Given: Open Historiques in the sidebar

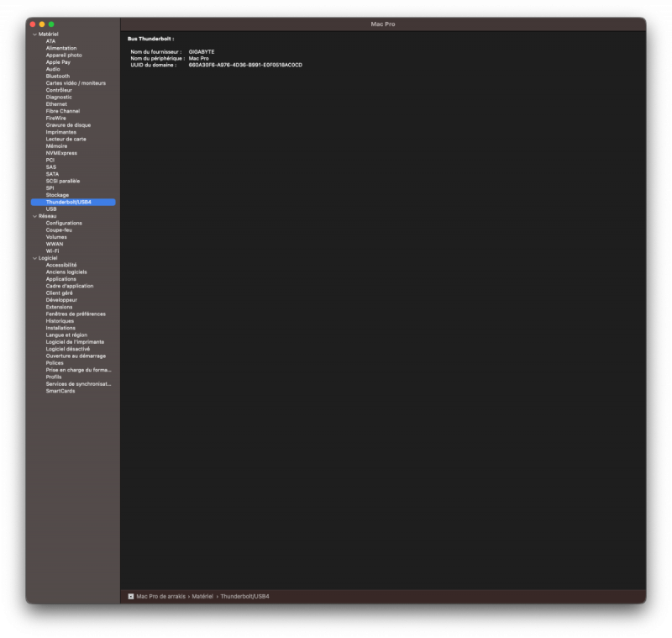Looking at the screenshot, I should (60, 321).
